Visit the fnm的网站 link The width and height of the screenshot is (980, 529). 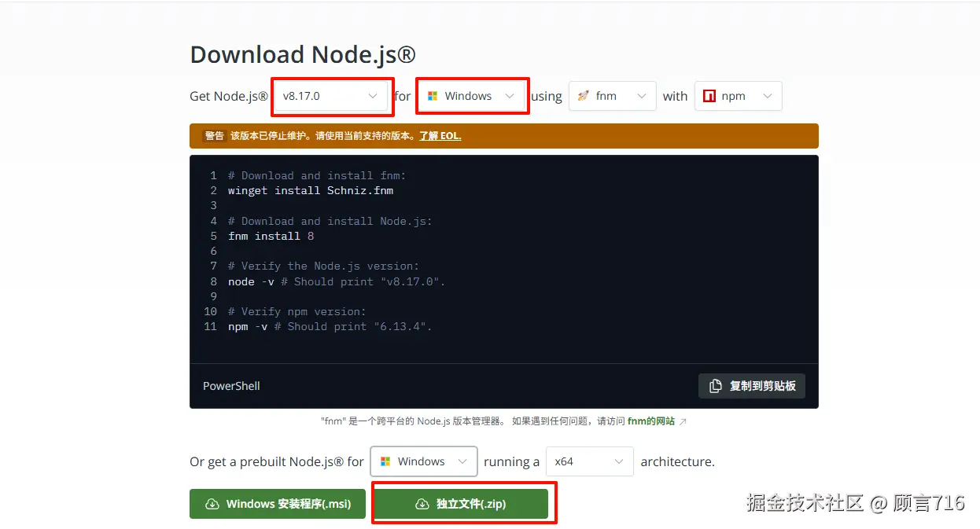[x=651, y=421]
